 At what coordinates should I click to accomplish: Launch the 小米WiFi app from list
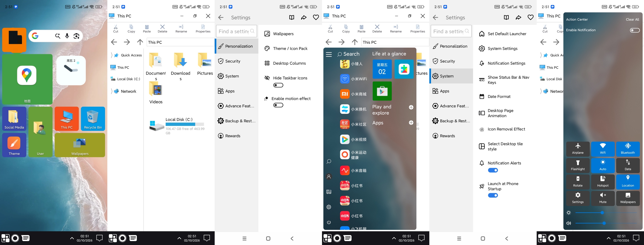click(354, 79)
